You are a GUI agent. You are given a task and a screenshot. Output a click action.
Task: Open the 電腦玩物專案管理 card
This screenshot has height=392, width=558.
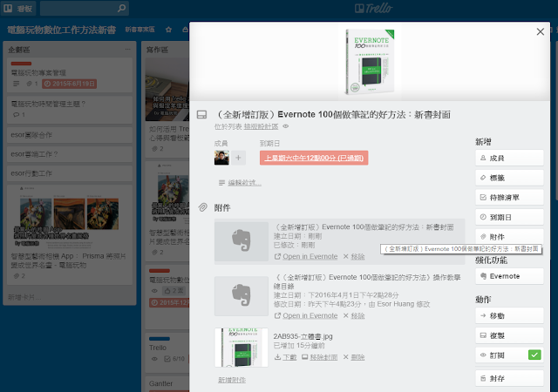coord(70,76)
